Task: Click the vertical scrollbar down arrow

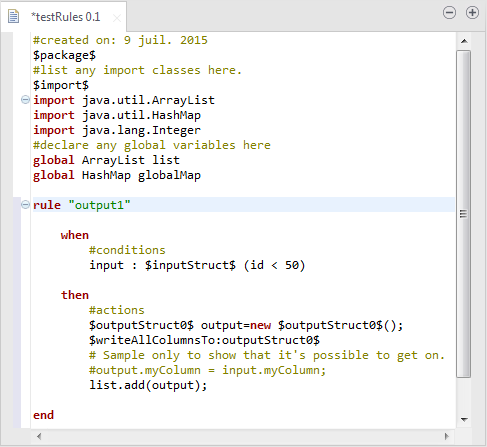Action: [x=464, y=420]
